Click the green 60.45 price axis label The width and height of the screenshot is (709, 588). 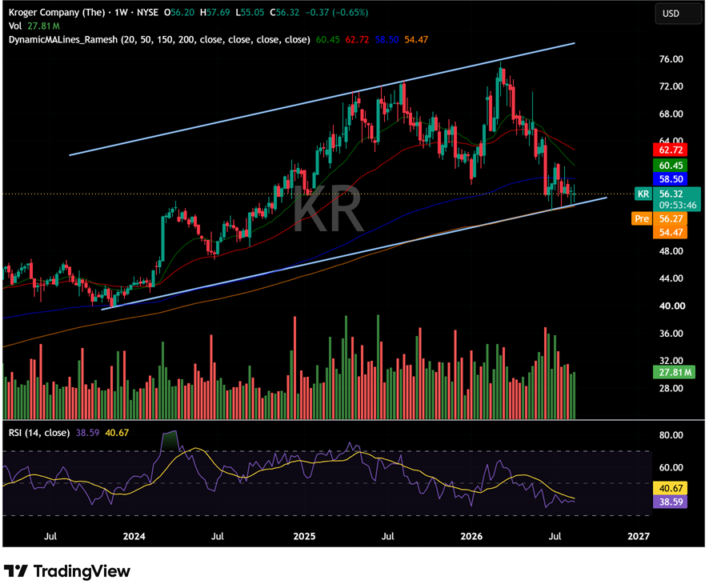[x=670, y=166]
